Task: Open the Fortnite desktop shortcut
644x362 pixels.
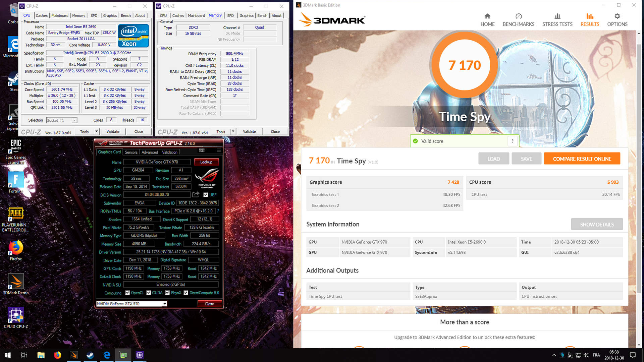Action: [16, 182]
